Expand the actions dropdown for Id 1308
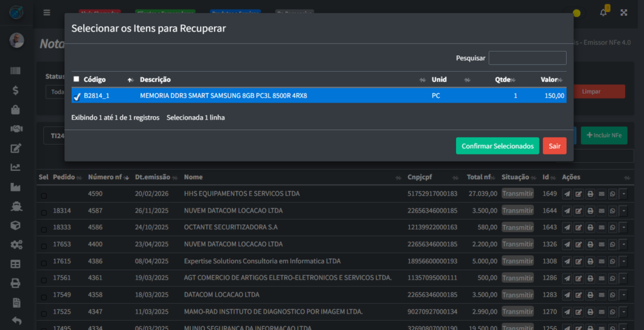644x330 pixels. pos(623,261)
